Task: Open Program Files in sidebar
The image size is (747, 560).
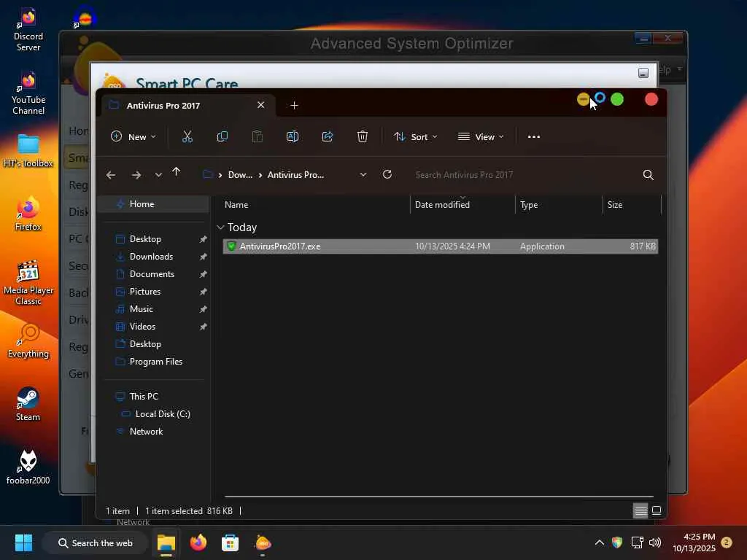Action: tap(155, 362)
